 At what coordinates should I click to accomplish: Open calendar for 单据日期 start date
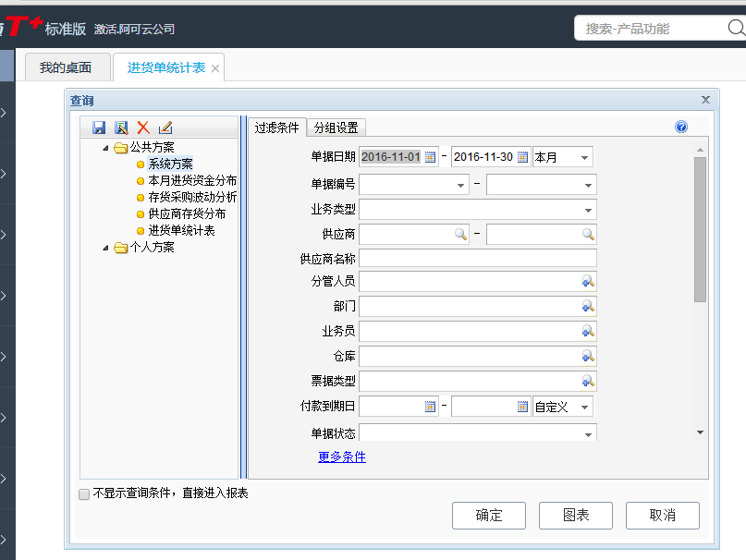(430, 157)
